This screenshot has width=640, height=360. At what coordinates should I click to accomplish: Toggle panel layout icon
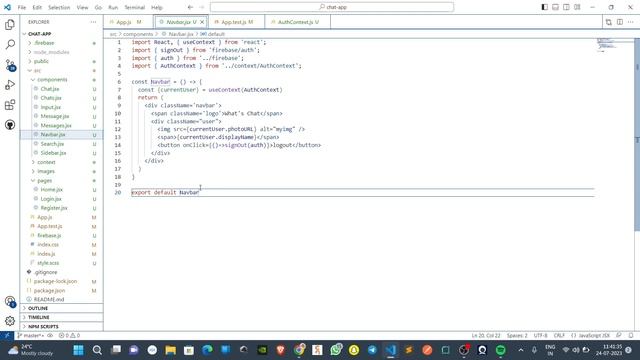coord(555,7)
